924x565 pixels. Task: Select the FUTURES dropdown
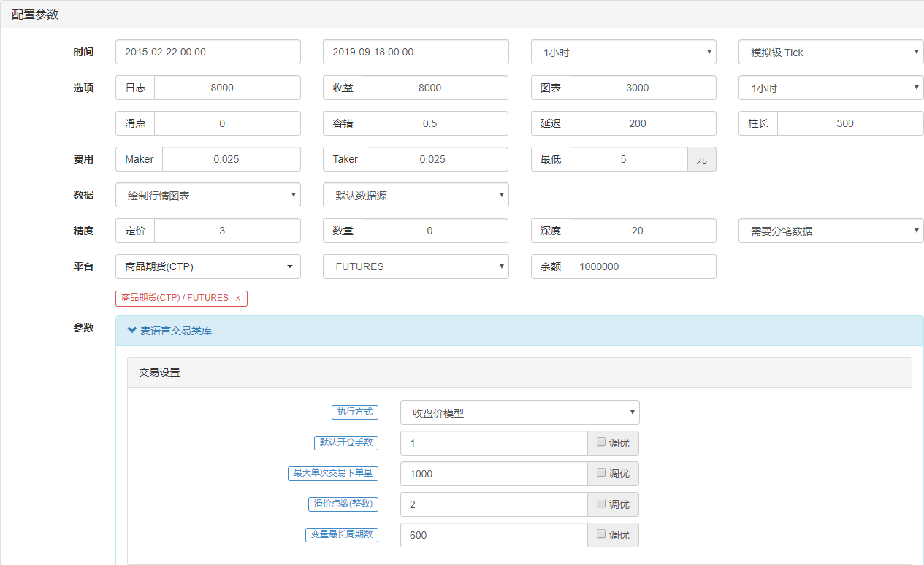pos(415,266)
